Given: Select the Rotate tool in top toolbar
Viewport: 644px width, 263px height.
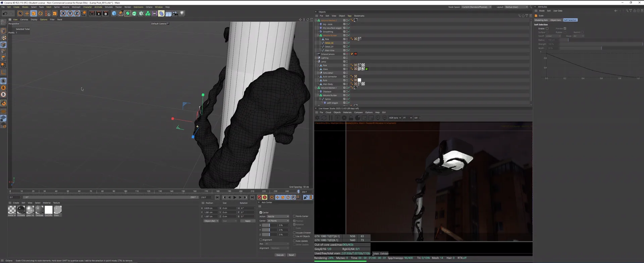Looking at the screenshot, I should 41,13.
